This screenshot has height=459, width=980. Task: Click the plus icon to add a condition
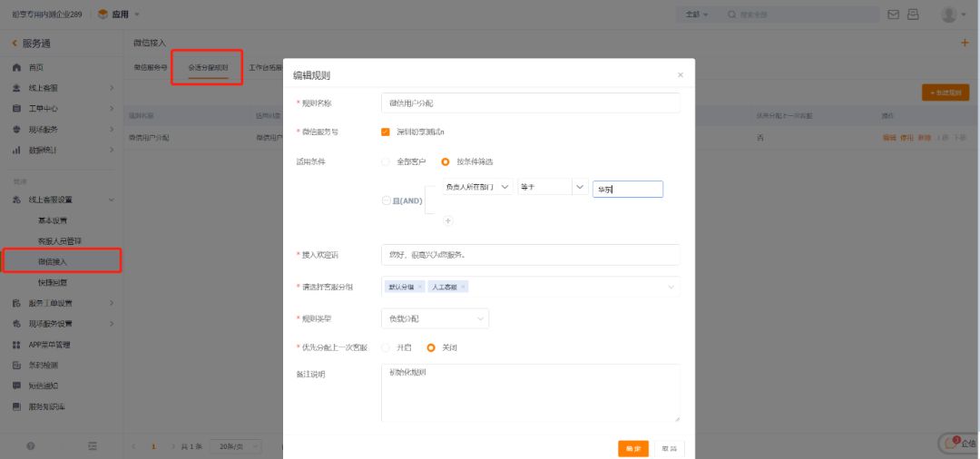(447, 220)
